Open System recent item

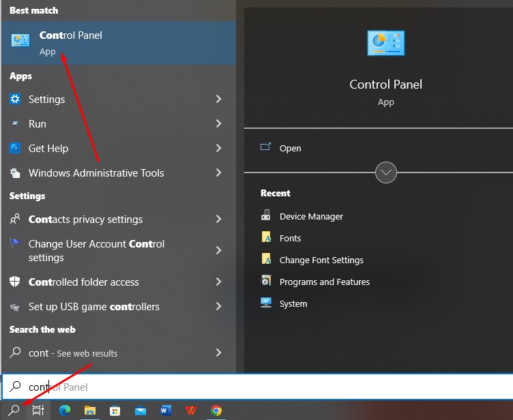pyautogui.click(x=379, y=303)
